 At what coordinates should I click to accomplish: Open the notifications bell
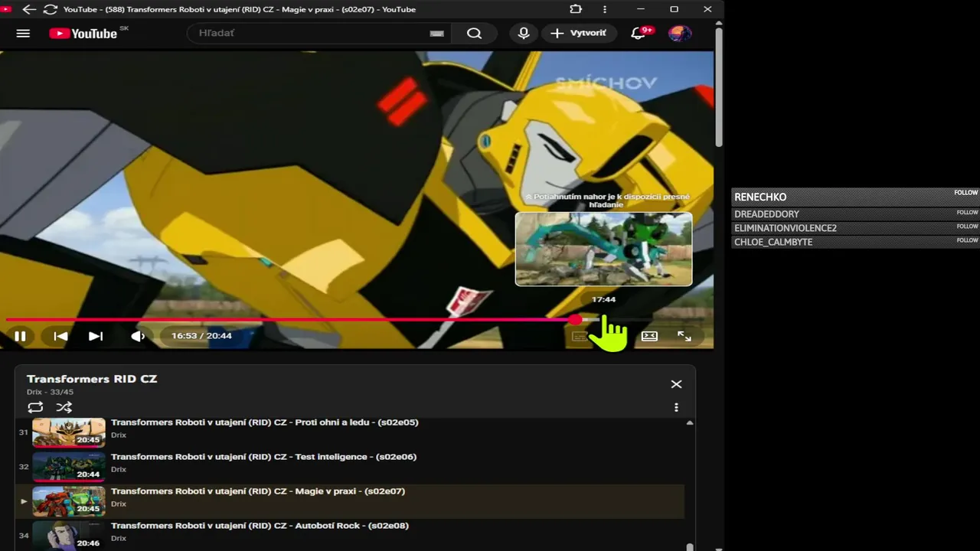click(639, 34)
